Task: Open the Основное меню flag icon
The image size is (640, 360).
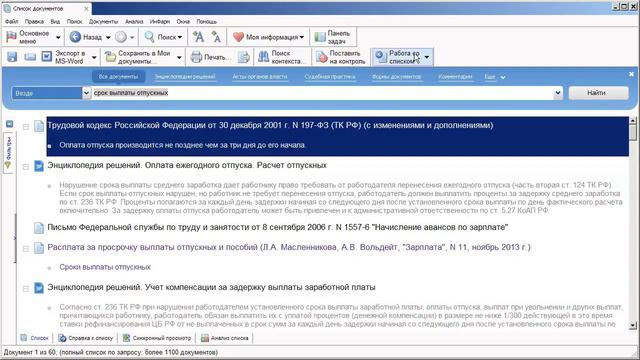Action: tap(11, 37)
